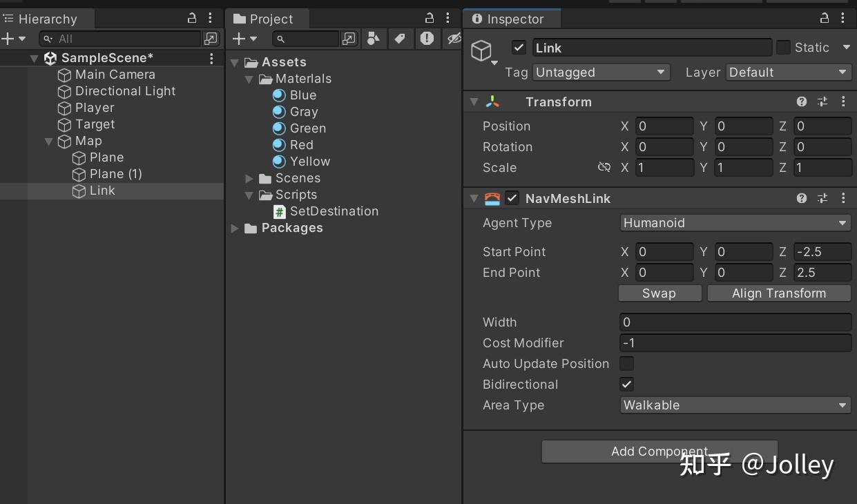Collapse the Materials folder
857x504 pixels.
pyautogui.click(x=250, y=79)
